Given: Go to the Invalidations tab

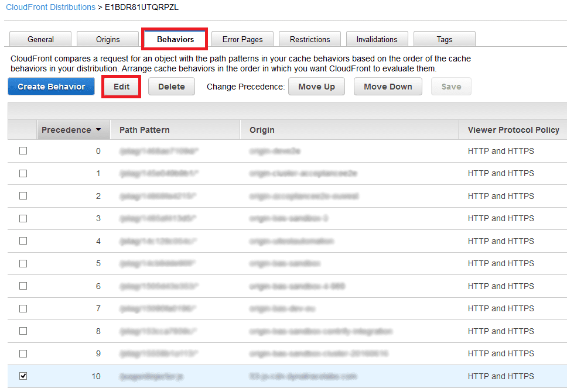Looking at the screenshot, I should pos(377,39).
